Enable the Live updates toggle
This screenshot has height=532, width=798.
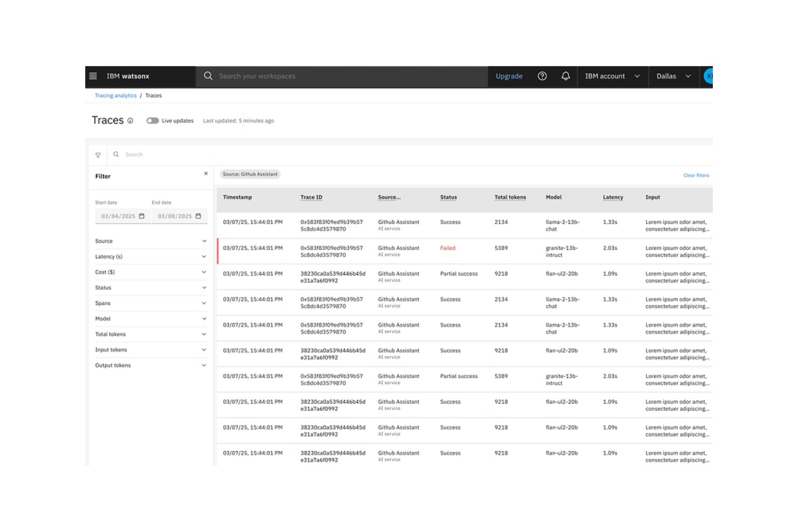(152, 121)
